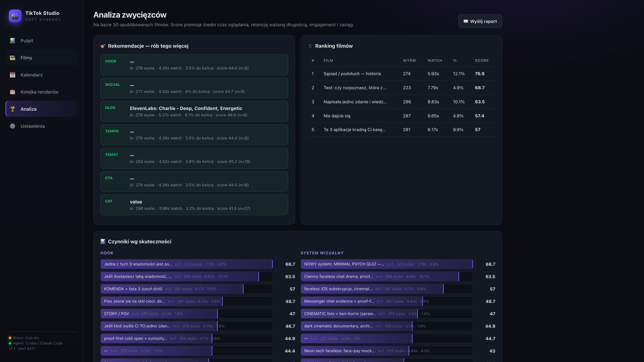Click the CINEMATIC foto + ken-burns bar
644x362 pixels.
click(x=386, y=314)
